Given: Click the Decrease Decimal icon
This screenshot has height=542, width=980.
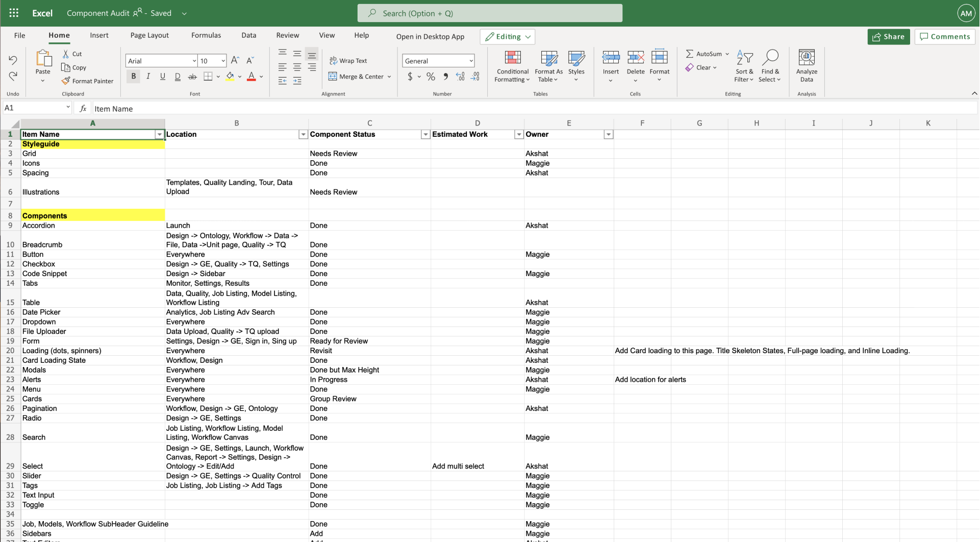Looking at the screenshot, I should click(475, 77).
